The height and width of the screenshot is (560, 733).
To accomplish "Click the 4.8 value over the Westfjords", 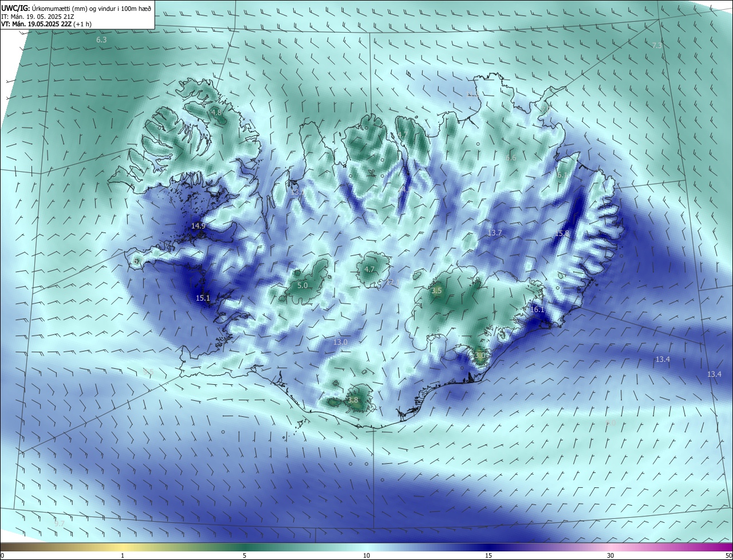I will coord(216,113).
